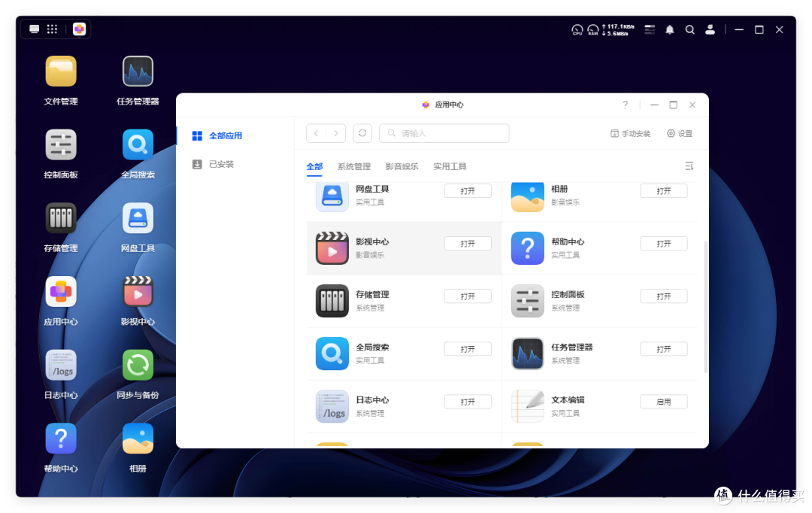
Task: Go forward with the right arrow button
Action: pyautogui.click(x=336, y=133)
